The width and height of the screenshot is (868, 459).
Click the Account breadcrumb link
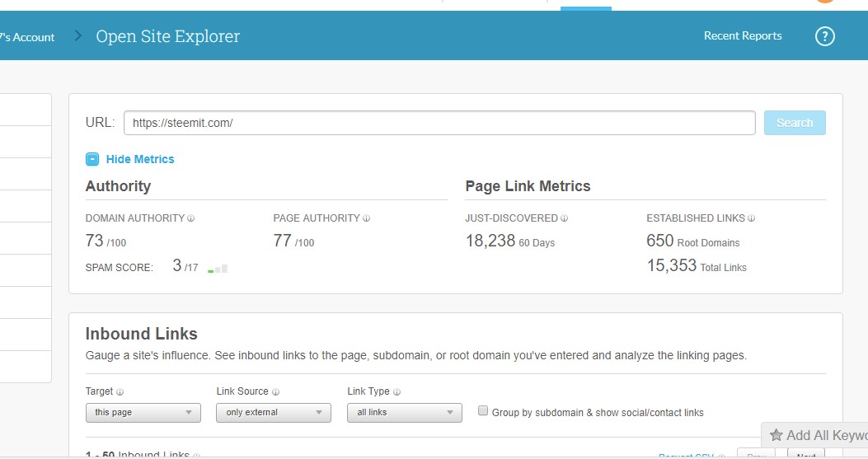tap(27, 37)
